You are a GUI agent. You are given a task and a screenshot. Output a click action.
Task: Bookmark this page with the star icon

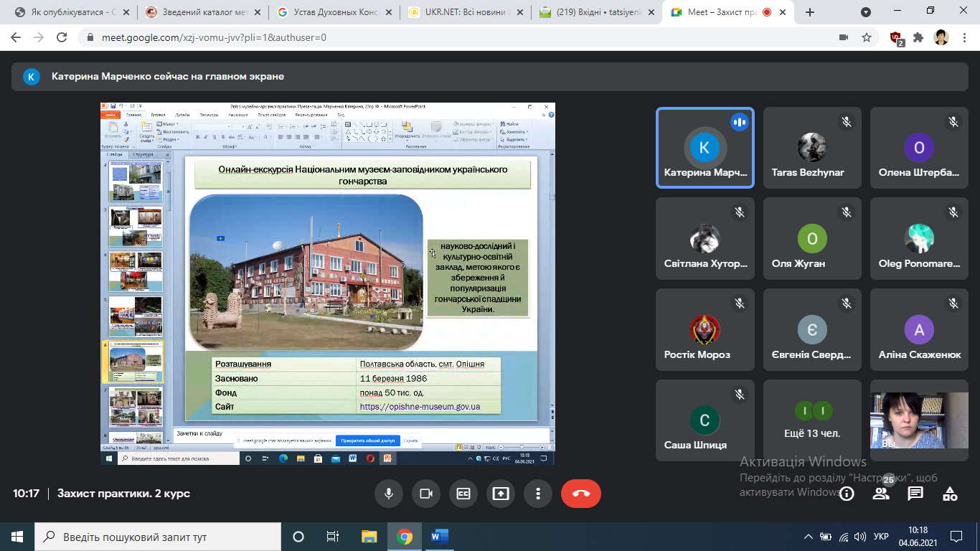[867, 37]
